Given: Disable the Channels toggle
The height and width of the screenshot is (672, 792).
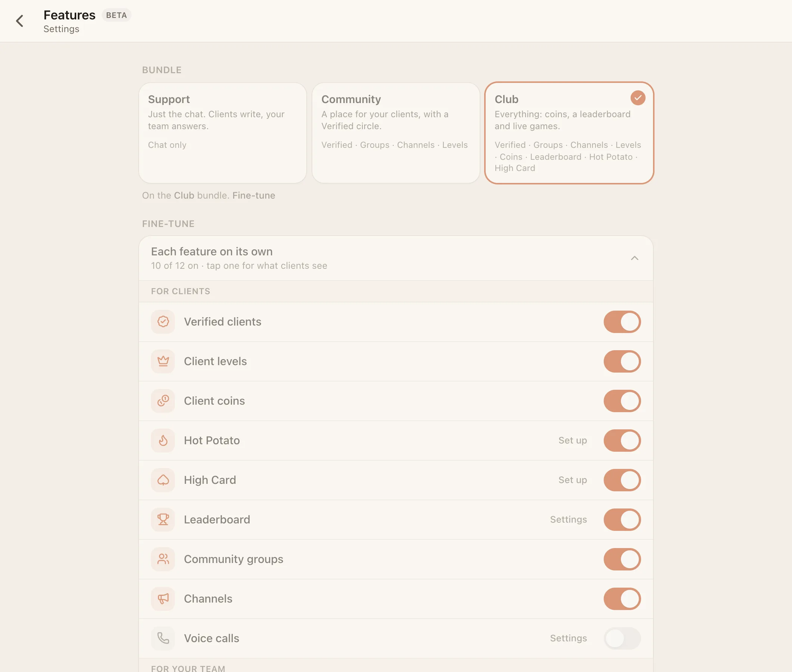Looking at the screenshot, I should click(x=622, y=599).
